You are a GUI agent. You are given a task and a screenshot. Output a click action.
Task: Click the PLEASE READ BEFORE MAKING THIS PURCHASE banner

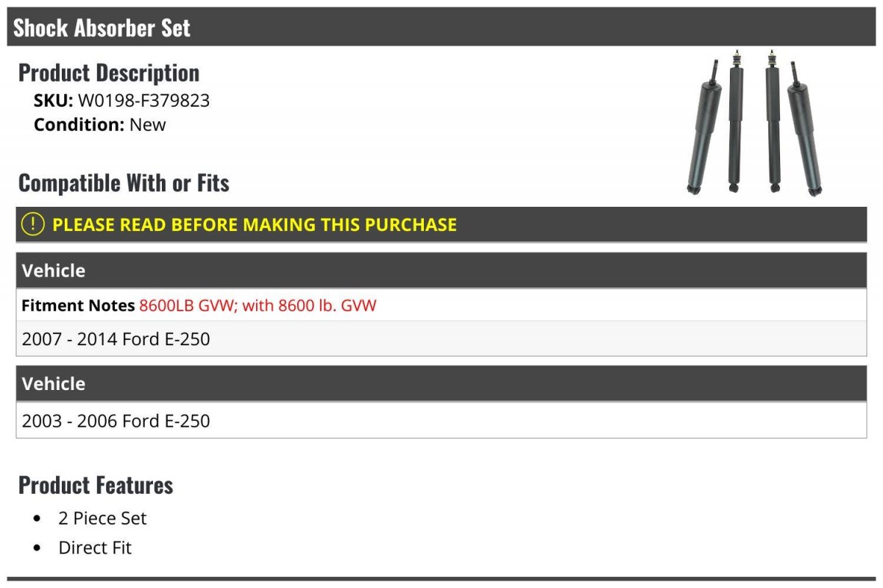(441, 224)
